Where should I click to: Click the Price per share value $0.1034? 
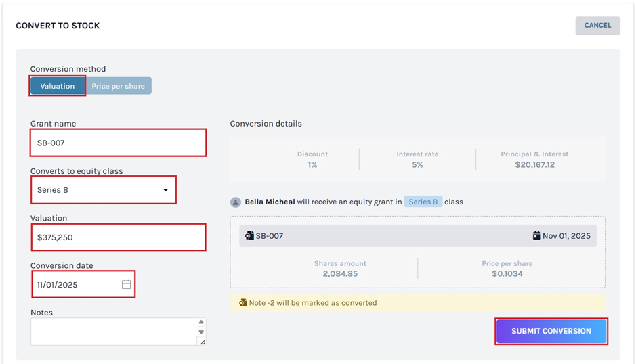pyautogui.click(x=507, y=273)
